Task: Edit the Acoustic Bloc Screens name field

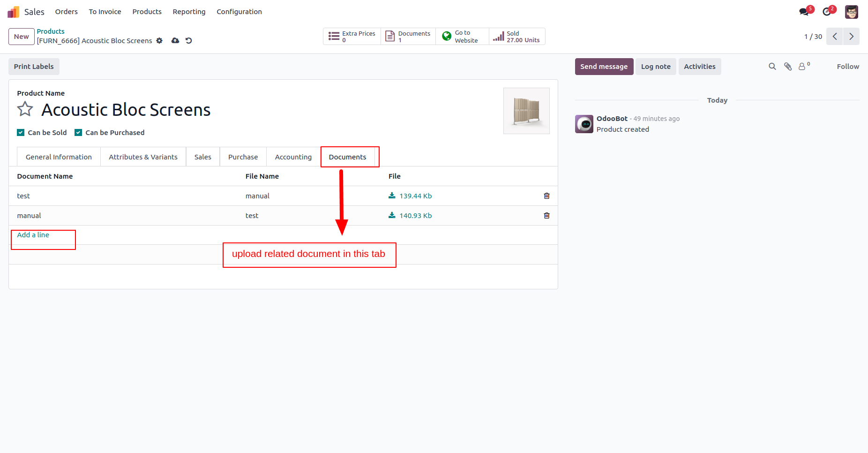Action: pyautogui.click(x=126, y=110)
